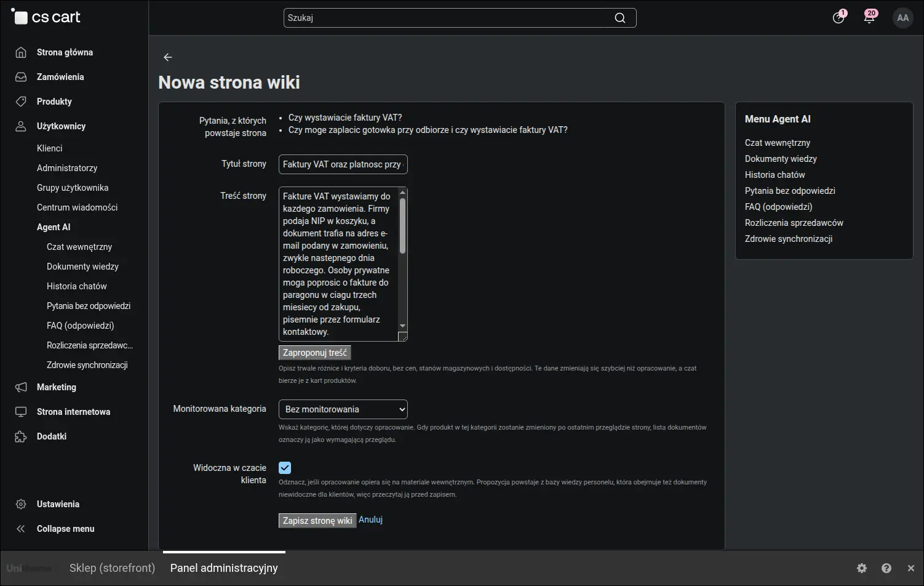Click the Strona główna home icon
Image resolution: width=924 pixels, height=586 pixels.
[x=21, y=52]
